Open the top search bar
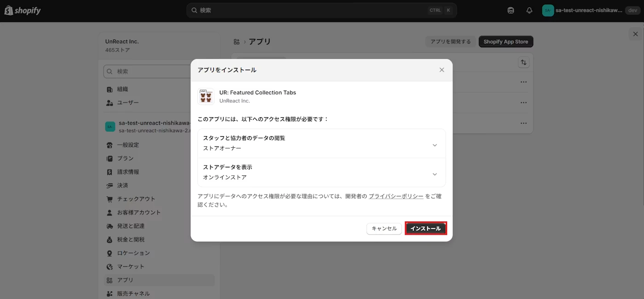 322,10
